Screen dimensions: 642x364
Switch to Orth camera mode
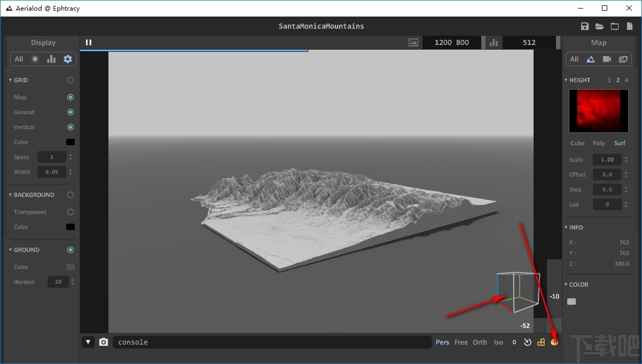click(x=480, y=342)
